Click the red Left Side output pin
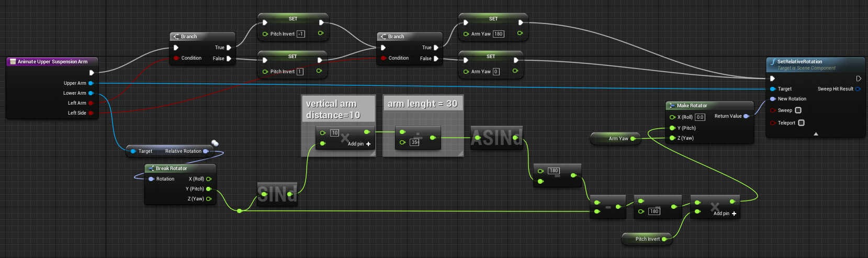 [x=91, y=113]
